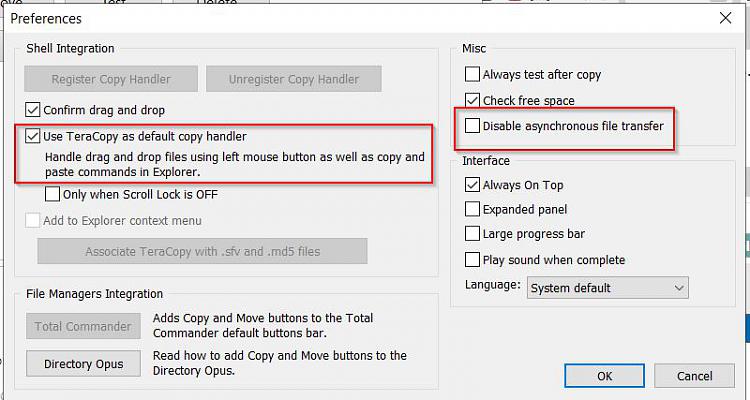The height and width of the screenshot is (400, 750).
Task: Enable Only when Scroll Lock is OFF
Action: pos(52,194)
